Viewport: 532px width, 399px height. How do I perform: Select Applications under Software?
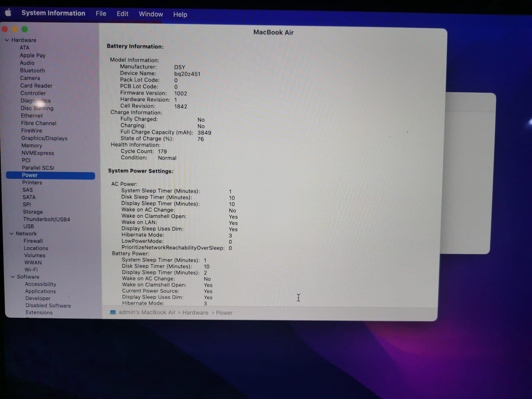[x=40, y=291]
